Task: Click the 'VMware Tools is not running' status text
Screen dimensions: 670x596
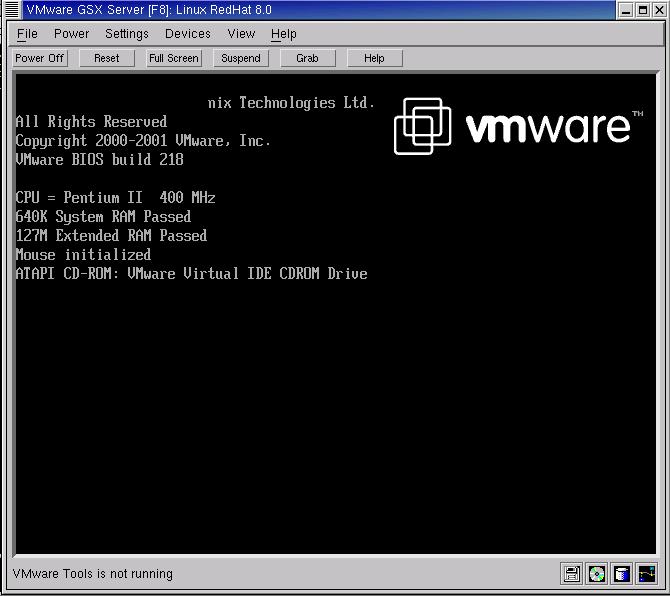Action: (x=93, y=574)
